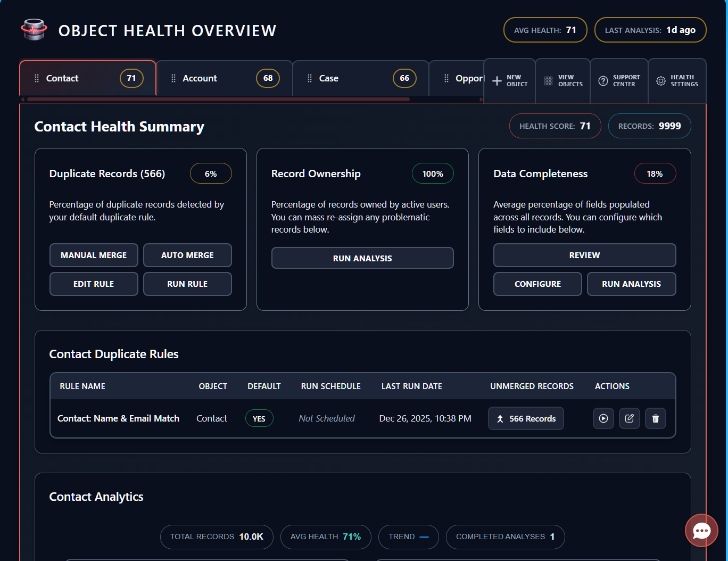Viewport: 728px width, 561px height.
Task: Click the New Object plus icon
Action: click(x=497, y=81)
